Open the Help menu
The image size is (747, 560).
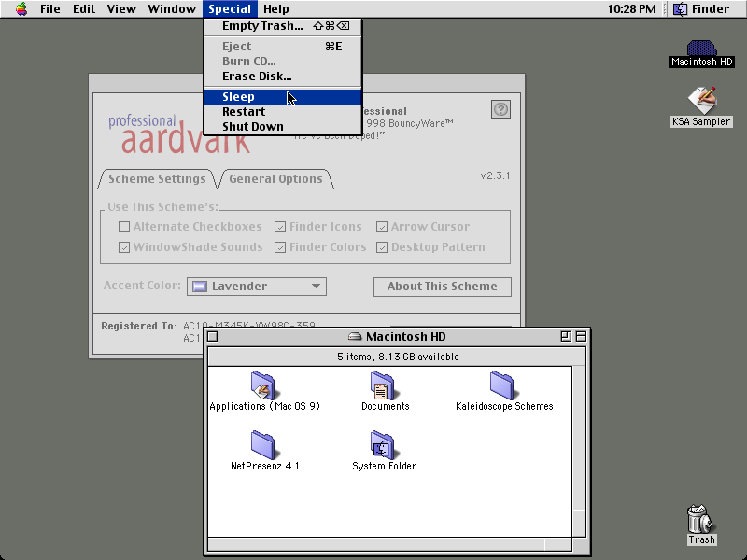click(x=275, y=9)
